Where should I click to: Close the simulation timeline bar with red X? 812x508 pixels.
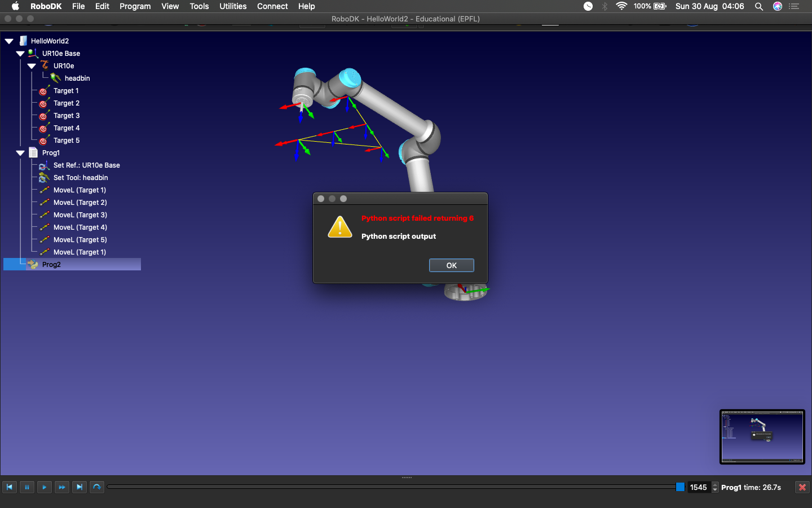pyautogui.click(x=802, y=487)
